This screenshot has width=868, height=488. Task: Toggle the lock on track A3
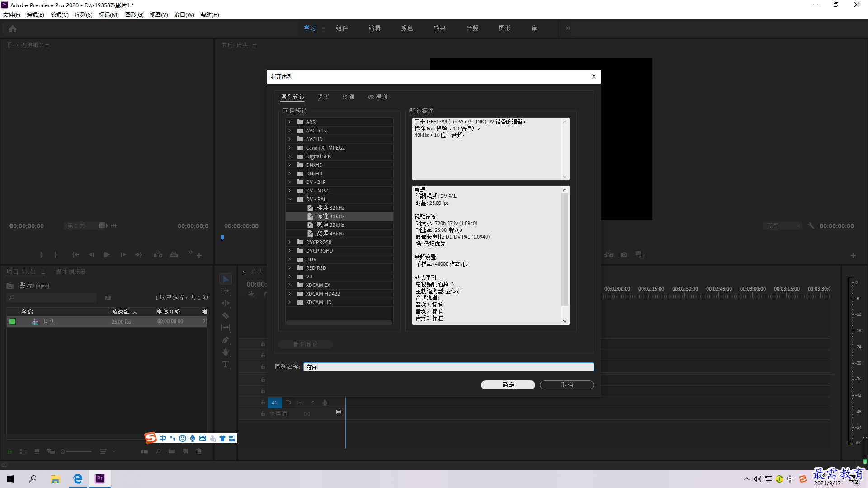click(x=263, y=403)
